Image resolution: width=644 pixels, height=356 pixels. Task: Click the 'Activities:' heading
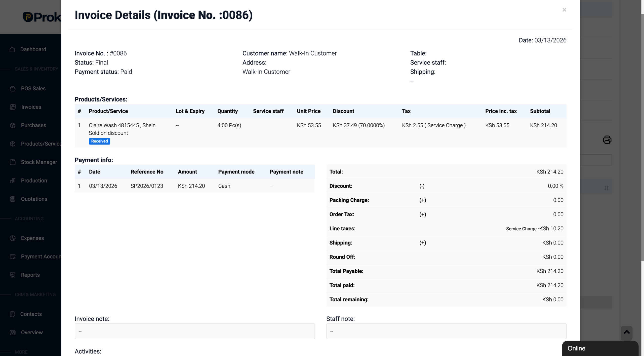pyautogui.click(x=88, y=351)
